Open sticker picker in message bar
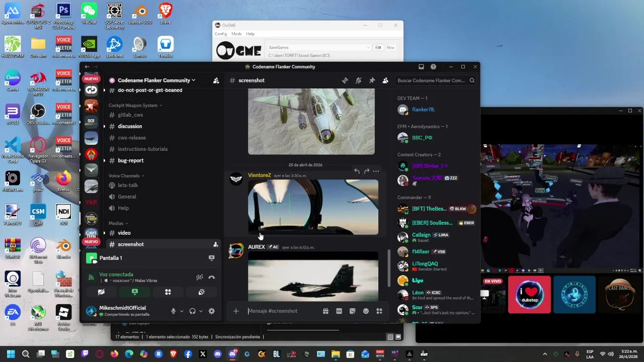Viewport: 644px width, 362px height. tap(353, 311)
